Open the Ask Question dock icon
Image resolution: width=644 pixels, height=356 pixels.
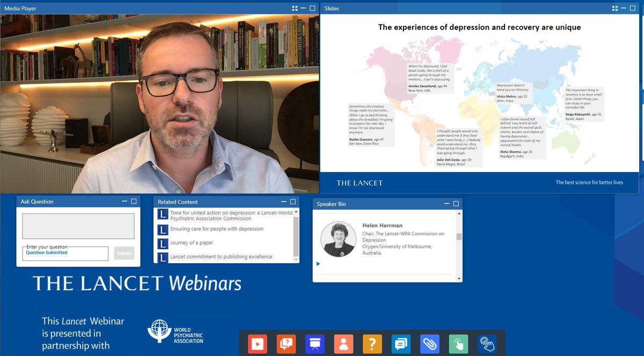(286, 343)
